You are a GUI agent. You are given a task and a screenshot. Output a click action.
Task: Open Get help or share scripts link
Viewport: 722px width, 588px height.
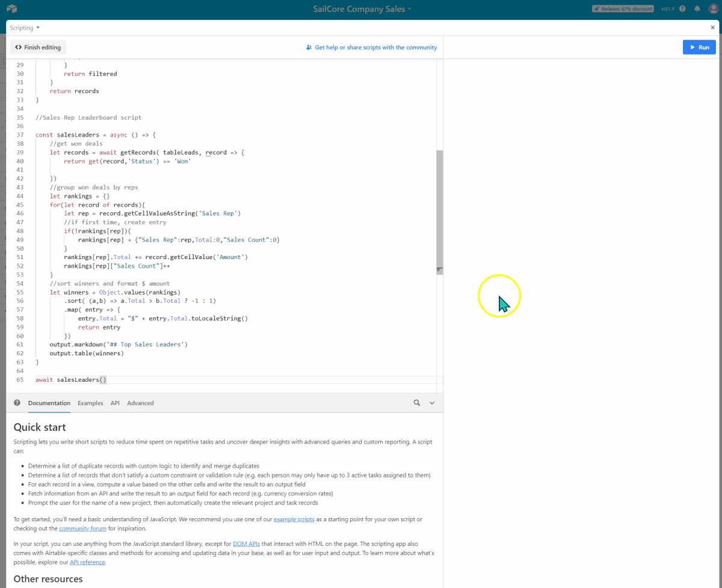tap(371, 47)
